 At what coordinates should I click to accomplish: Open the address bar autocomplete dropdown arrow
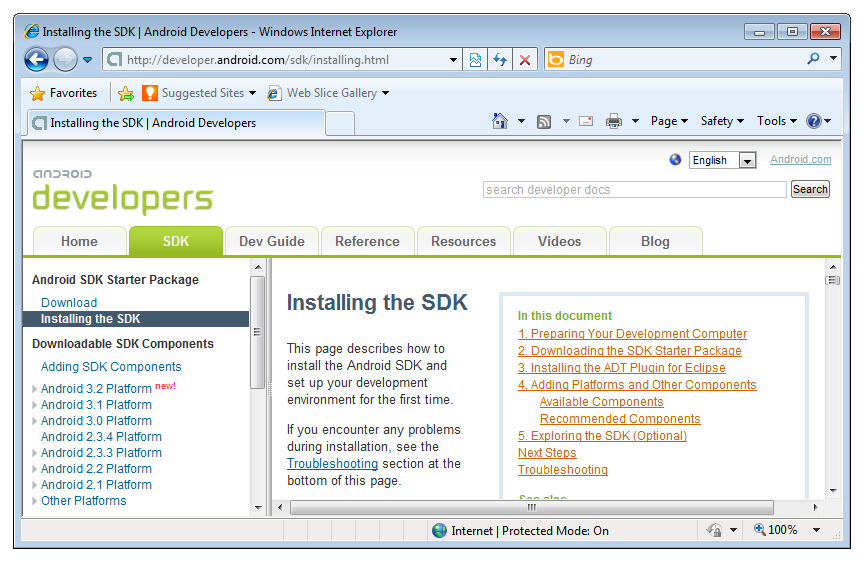coord(453,59)
